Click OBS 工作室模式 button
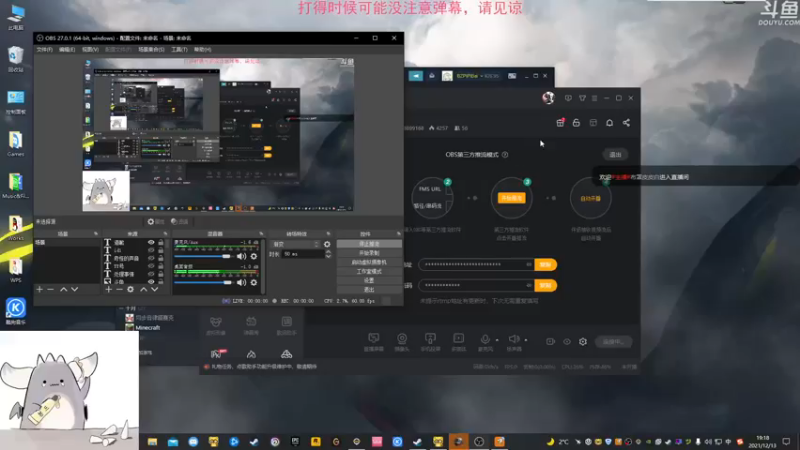The width and height of the screenshot is (800, 450). pyautogui.click(x=369, y=271)
